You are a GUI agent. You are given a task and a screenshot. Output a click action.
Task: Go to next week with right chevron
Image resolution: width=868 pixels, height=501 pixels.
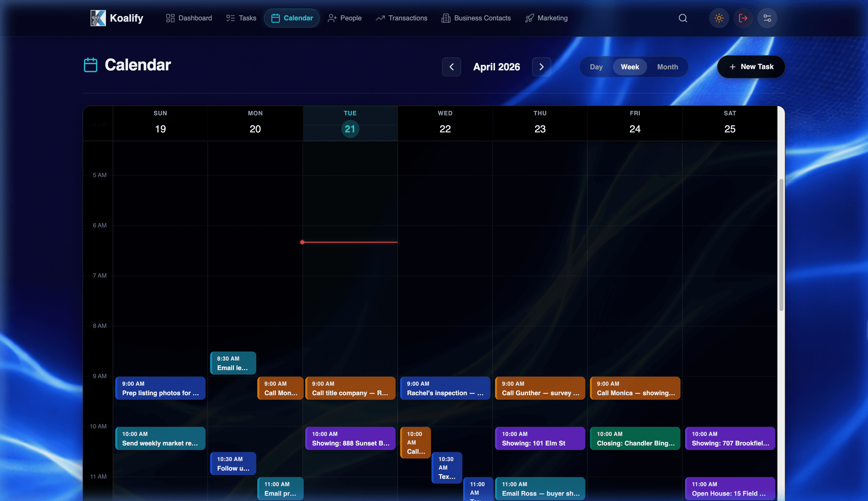(541, 67)
